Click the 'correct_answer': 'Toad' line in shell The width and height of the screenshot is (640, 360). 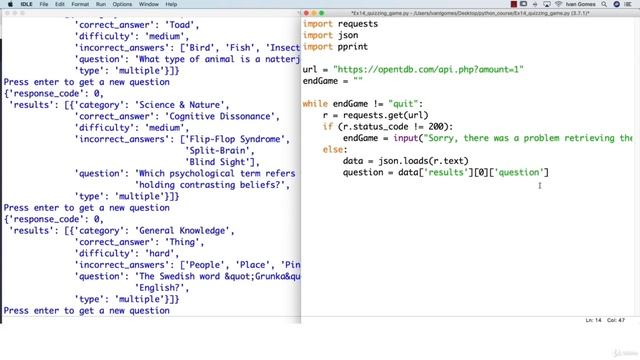[137, 25]
